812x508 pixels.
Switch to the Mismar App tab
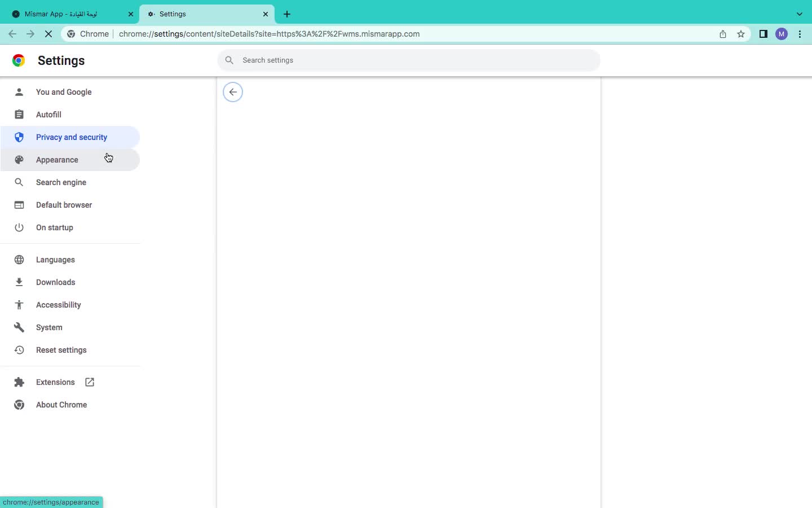[x=68, y=14]
